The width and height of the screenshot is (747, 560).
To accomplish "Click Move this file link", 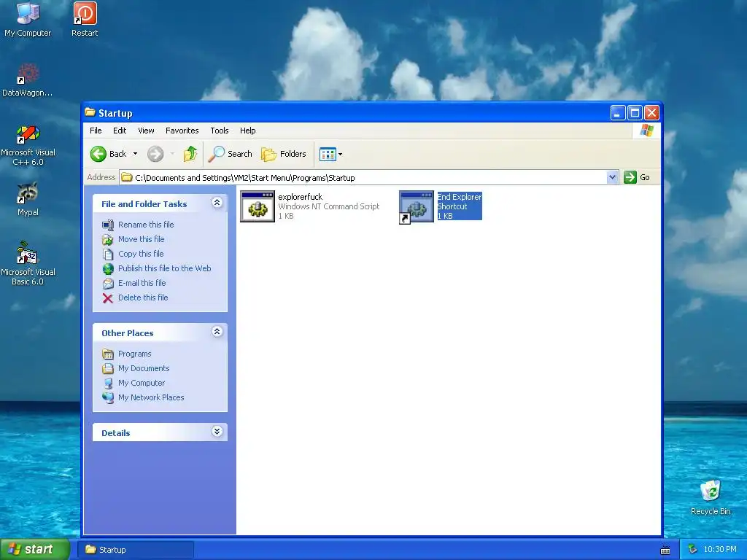I will tap(141, 239).
